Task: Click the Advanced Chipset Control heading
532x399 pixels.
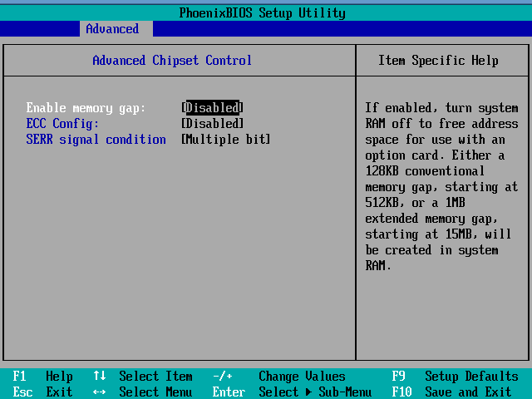Action: (x=172, y=61)
